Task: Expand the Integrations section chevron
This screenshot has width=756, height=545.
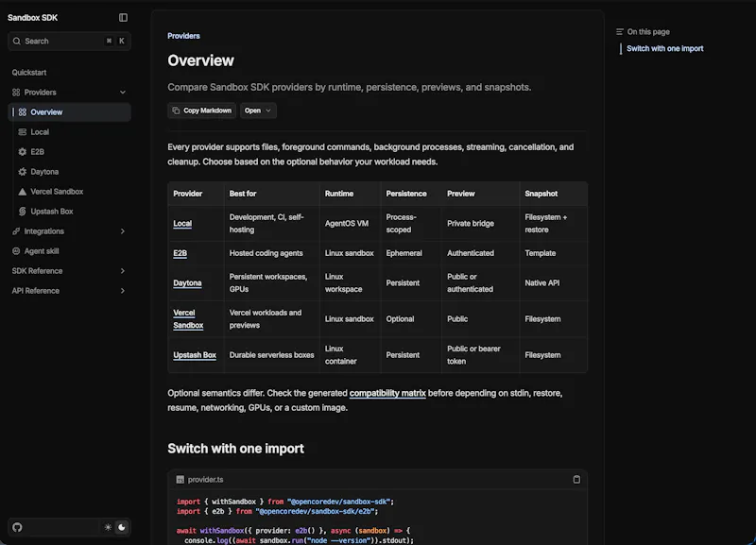Action: click(x=123, y=231)
